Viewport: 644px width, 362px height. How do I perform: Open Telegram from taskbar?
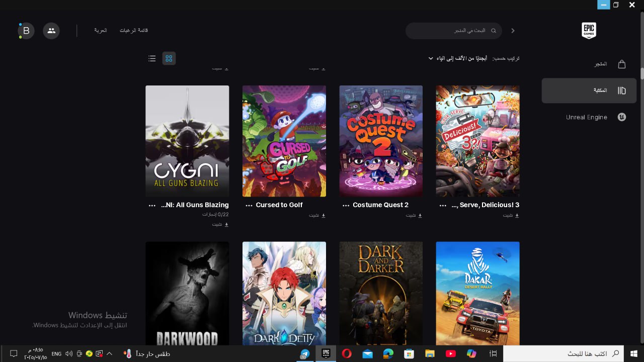[305, 353]
